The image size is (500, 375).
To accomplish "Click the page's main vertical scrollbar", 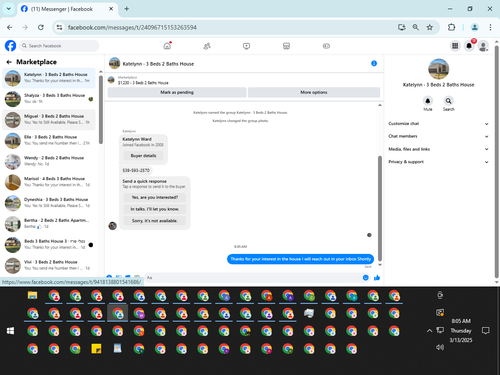I will pyautogui.click(x=496, y=162).
